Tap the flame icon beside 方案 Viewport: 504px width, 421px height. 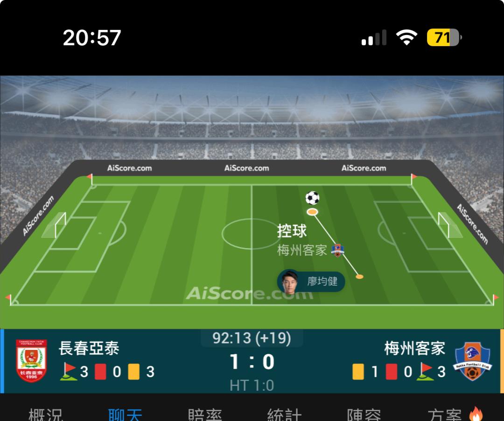[x=476, y=414]
